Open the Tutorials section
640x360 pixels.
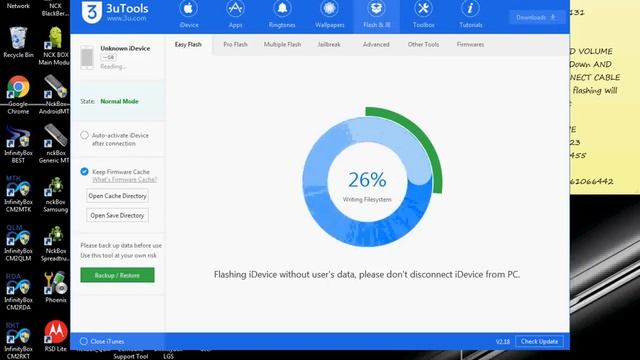pos(470,15)
